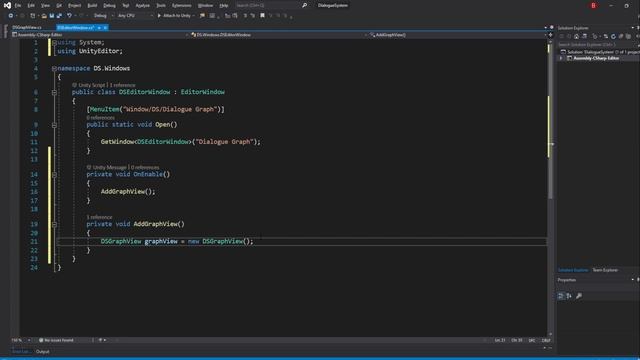Click the Open File folder icon
640x360 pixels.
[x=44, y=16]
